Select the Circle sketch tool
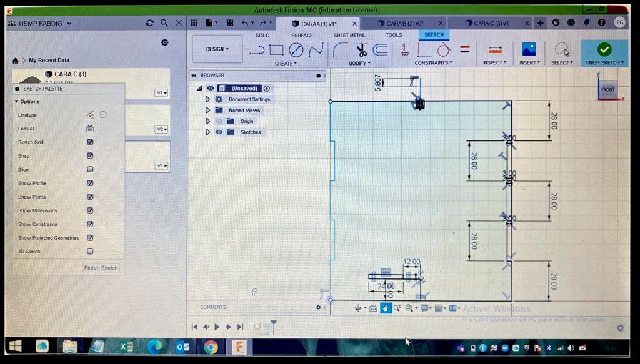The width and height of the screenshot is (640, 364). coord(296,50)
